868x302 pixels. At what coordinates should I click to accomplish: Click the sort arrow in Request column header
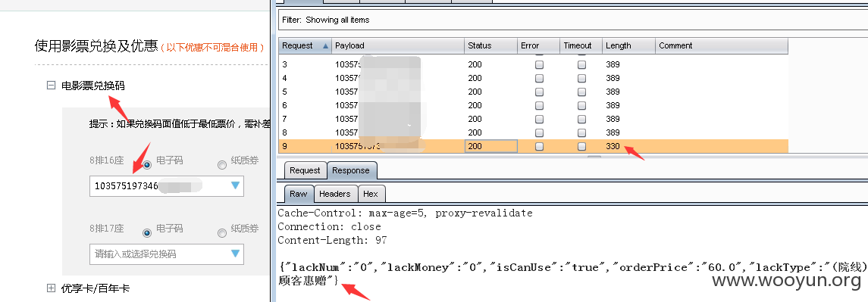tap(325, 46)
